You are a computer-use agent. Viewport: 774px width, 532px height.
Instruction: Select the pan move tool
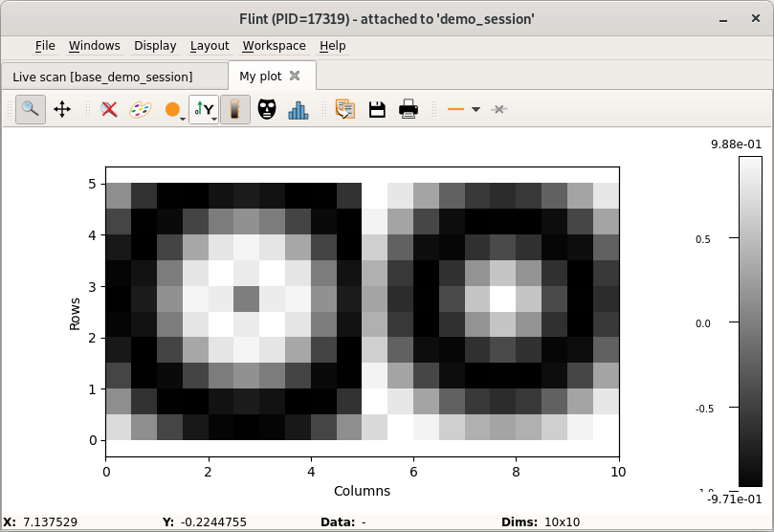click(x=62, y=109)
